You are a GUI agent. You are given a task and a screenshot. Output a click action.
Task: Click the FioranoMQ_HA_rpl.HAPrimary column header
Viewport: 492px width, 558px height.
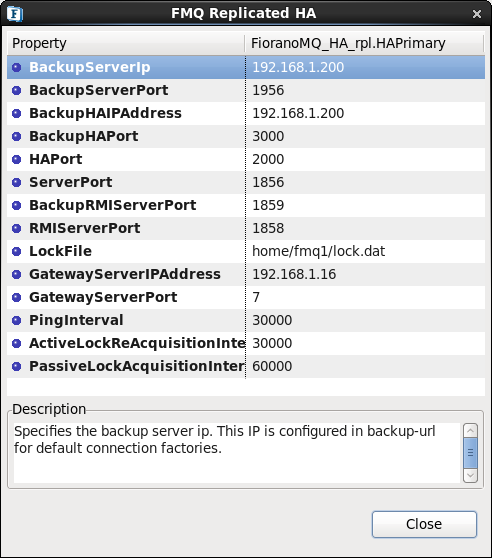364,43
